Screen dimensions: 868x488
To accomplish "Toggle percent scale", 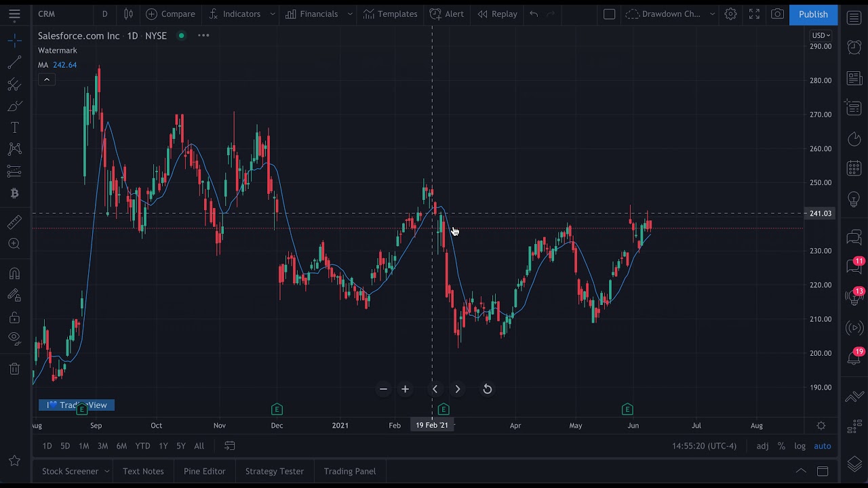I will (781, 445).
